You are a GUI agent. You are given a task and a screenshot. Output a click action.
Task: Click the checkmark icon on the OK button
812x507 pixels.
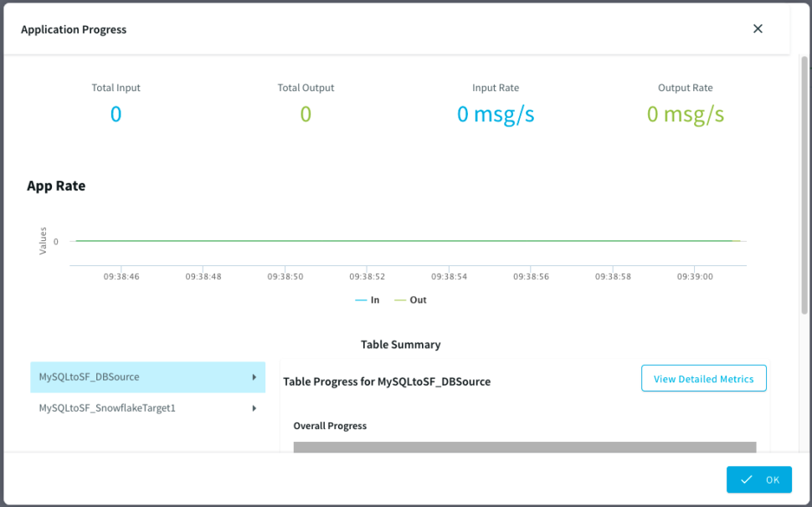coord(747,479)
